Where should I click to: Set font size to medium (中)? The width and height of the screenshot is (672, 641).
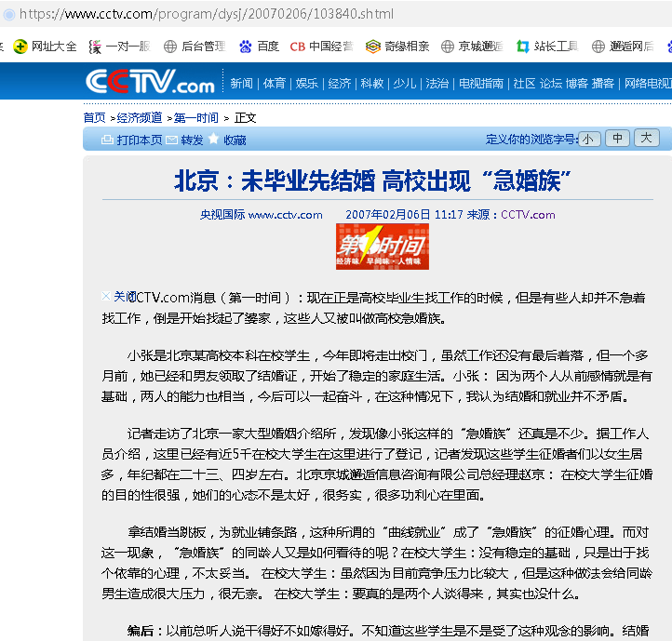pyautogui.click(x=617, y=139)
